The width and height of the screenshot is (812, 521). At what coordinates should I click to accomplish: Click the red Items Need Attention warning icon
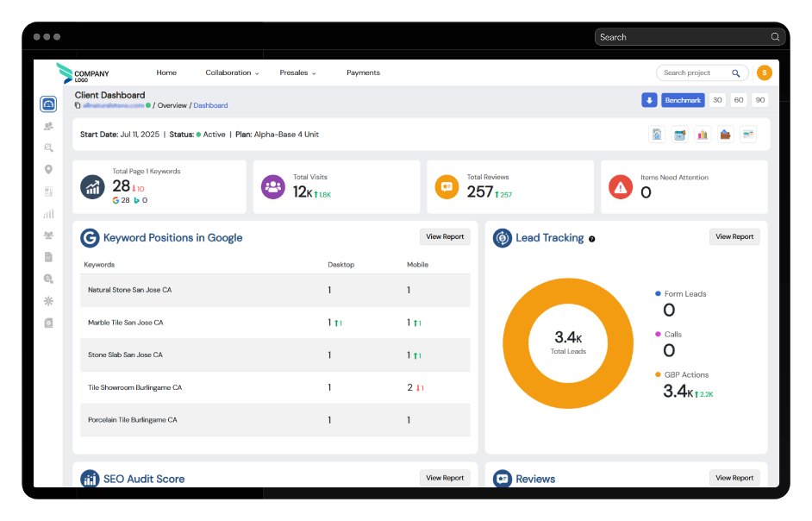click(x=621, y=186)
